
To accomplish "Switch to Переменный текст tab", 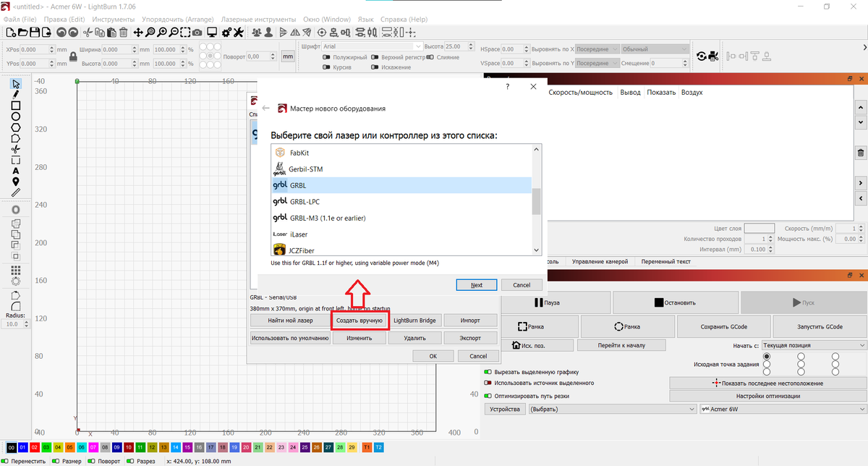I will 665,261.
